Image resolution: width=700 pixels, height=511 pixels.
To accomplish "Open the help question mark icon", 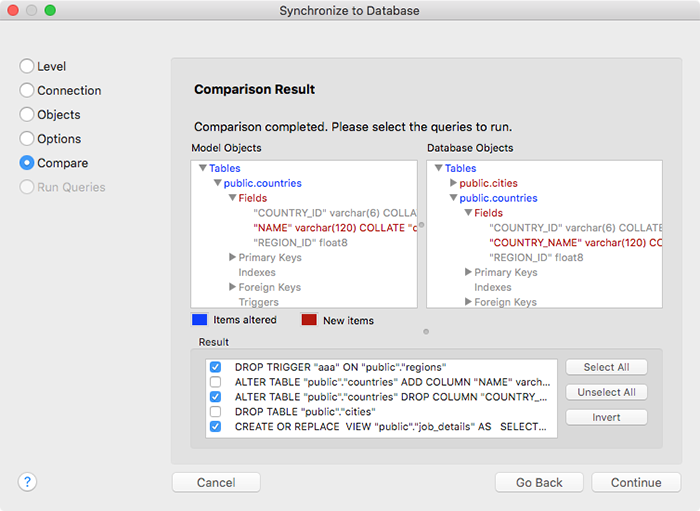I will [x=27, y=482].
